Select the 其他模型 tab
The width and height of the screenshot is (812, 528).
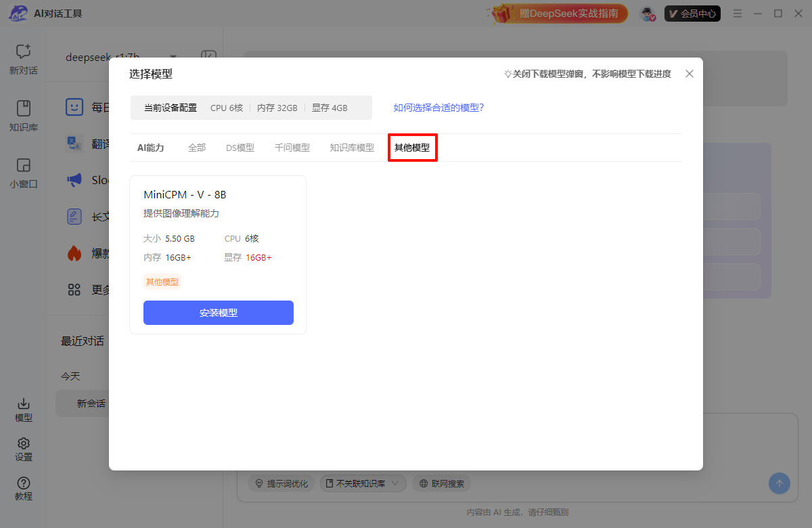[412, 148]
